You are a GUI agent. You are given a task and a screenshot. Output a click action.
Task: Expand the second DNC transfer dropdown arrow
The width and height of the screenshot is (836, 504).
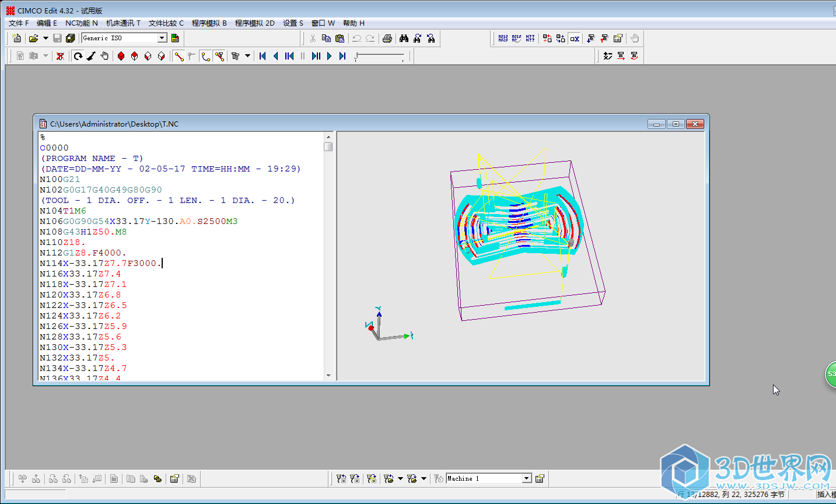pos(424,479)
